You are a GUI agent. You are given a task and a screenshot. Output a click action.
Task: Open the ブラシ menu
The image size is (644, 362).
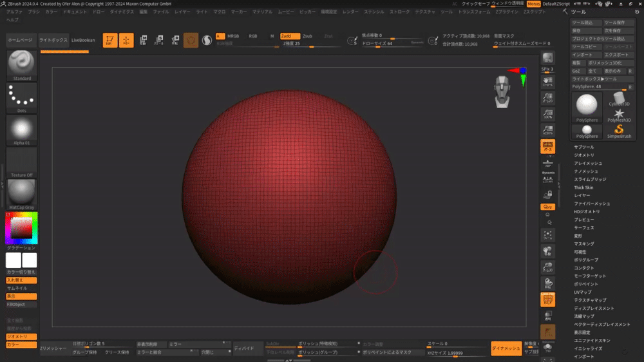tap(33, 12)
